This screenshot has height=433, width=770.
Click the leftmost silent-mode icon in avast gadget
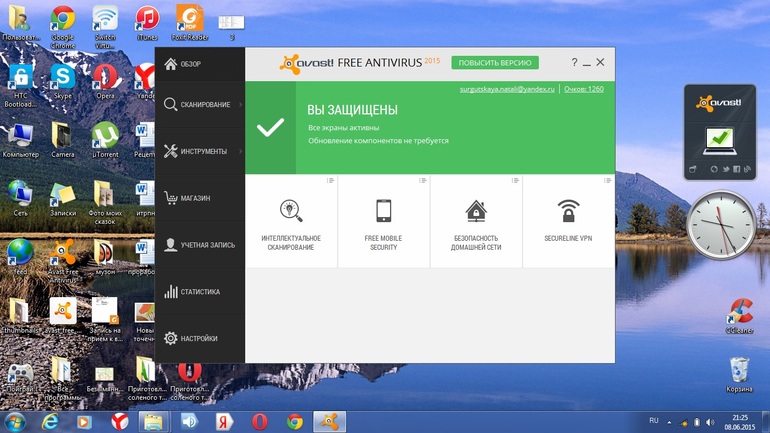click(x=692, y=169)
